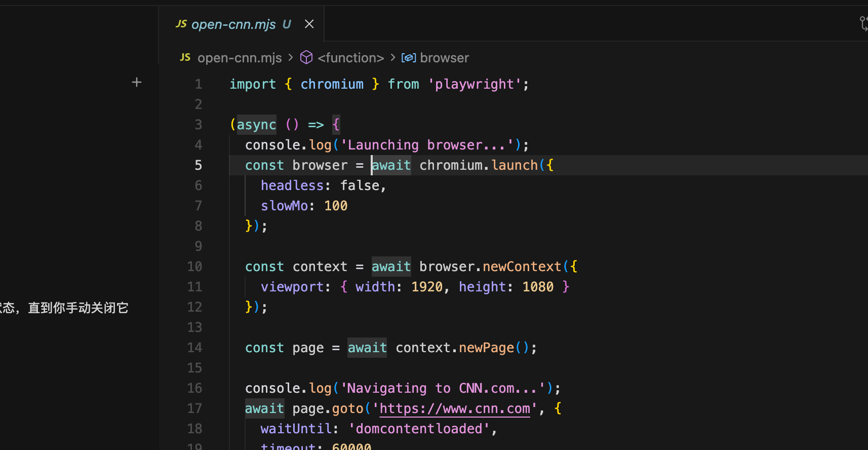Click chevron after <function> in breadcrumb
The image size is (868, 450).
tap(393, 58)
